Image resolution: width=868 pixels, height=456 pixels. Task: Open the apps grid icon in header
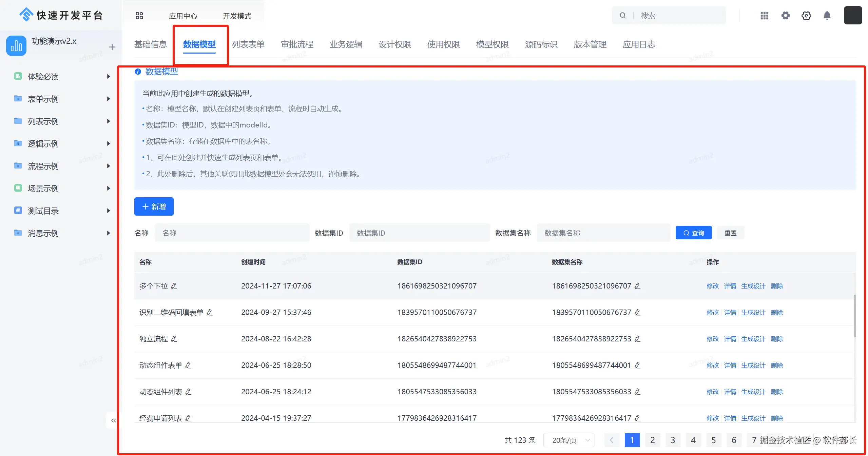pyautogui.click(x=764, y=16)
